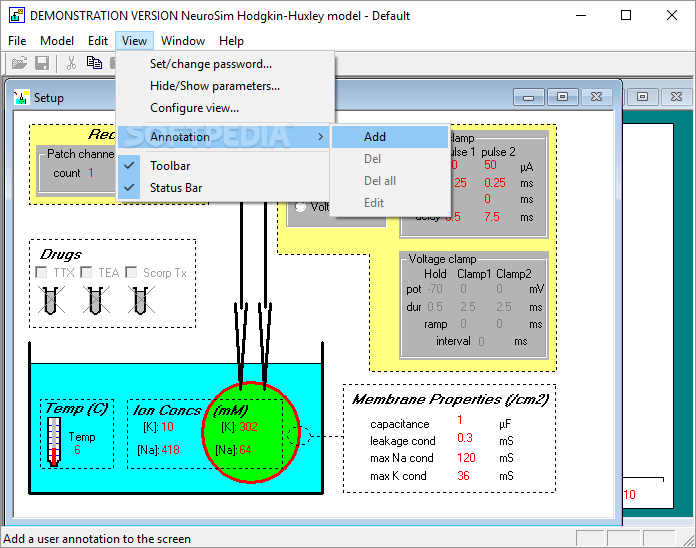The image size is (696, 548).
Task: Click the TTX drug test tube icon
Action: [x=51, y=300]
